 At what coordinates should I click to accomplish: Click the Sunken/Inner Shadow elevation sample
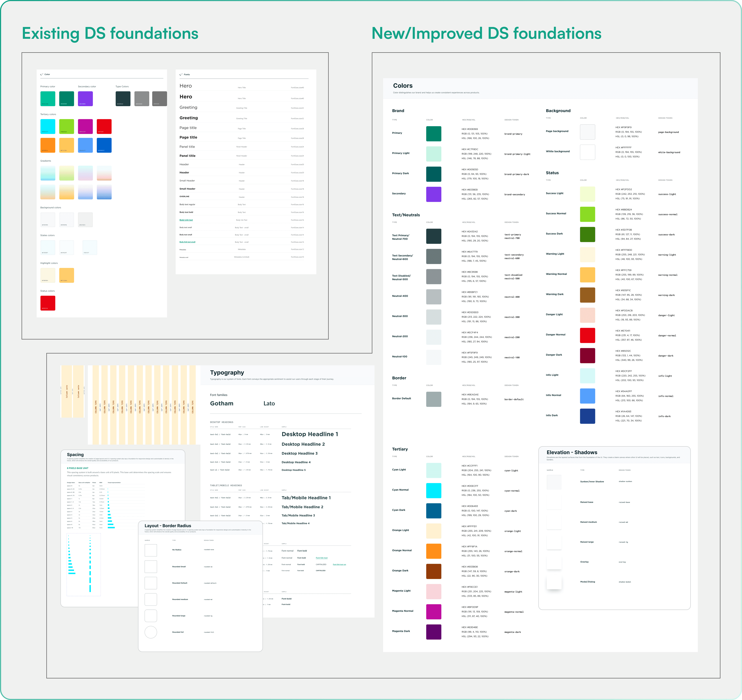[554, 482]
